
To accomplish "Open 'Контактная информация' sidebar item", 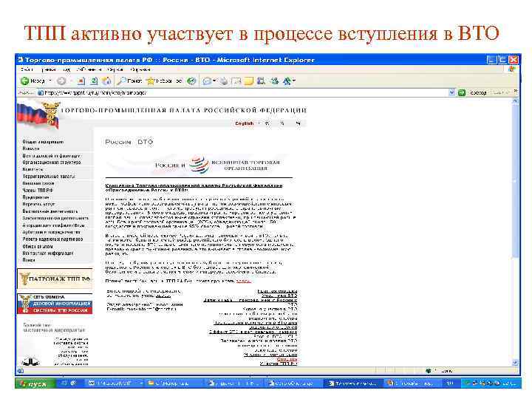I will [48, 253].
